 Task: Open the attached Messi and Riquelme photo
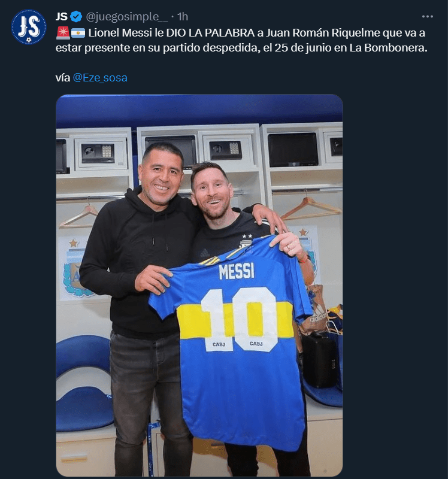199,285
